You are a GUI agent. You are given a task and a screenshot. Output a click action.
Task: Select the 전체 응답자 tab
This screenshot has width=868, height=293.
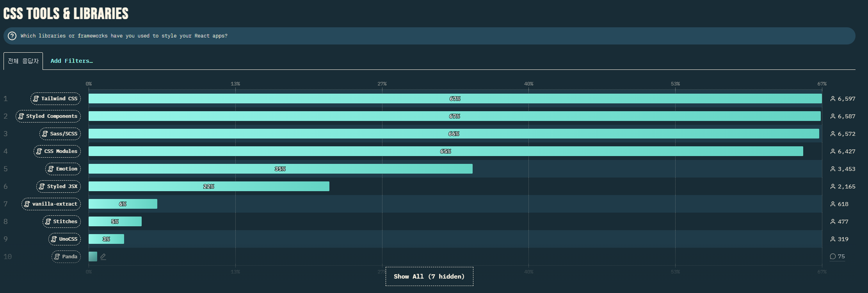tap(23, 61)
